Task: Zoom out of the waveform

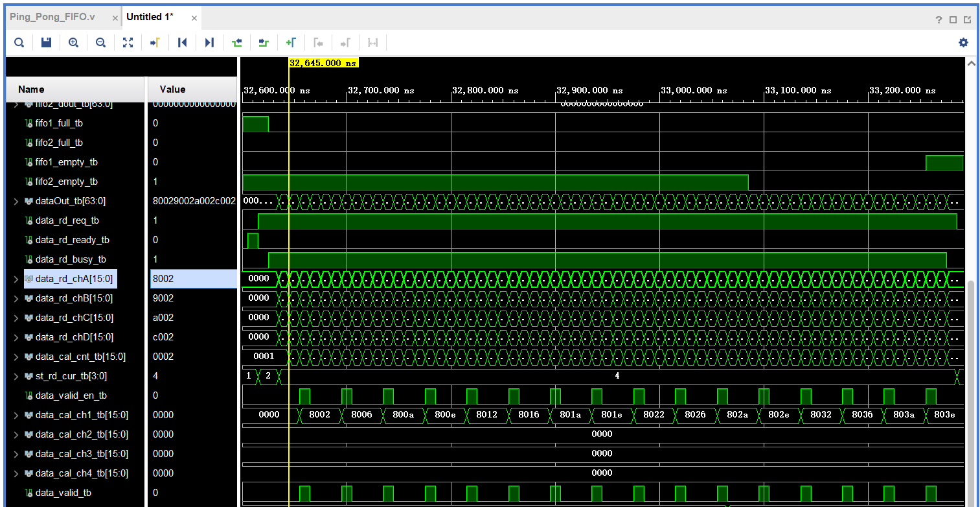Action: 101,43
